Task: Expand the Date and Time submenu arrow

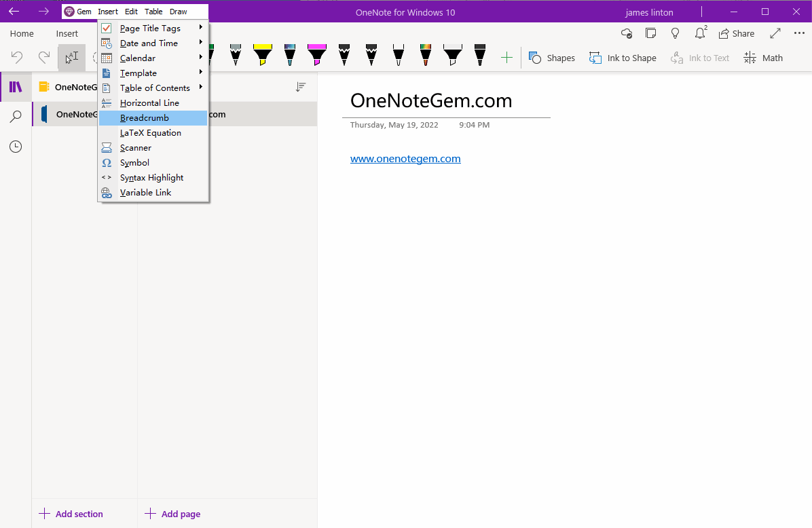Action: pos(200,43)
